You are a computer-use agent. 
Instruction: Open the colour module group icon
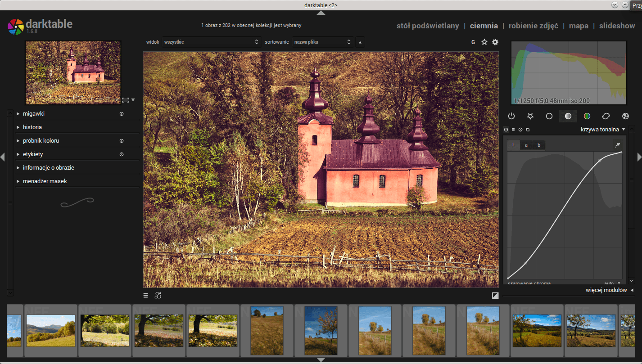pyautogui.click(x=587, y=116)
